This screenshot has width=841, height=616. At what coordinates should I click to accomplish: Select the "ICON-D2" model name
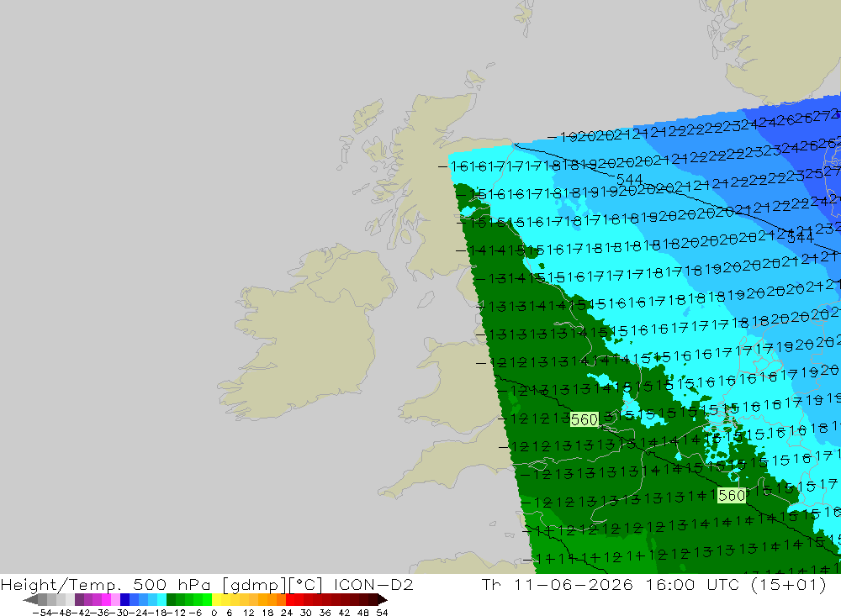coord(373,584)
